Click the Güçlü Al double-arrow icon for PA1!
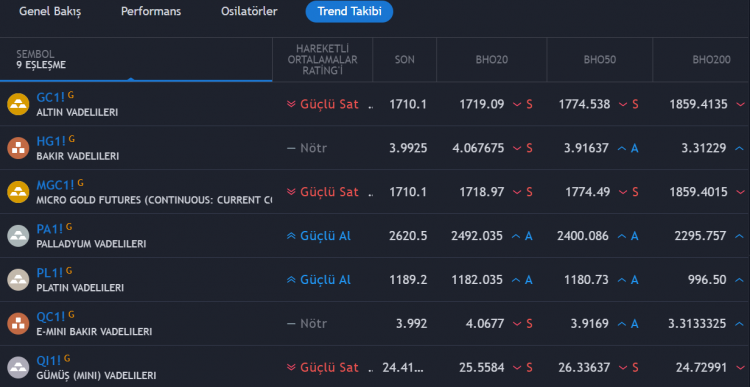750x387 pixels. (x=291, y=236)
